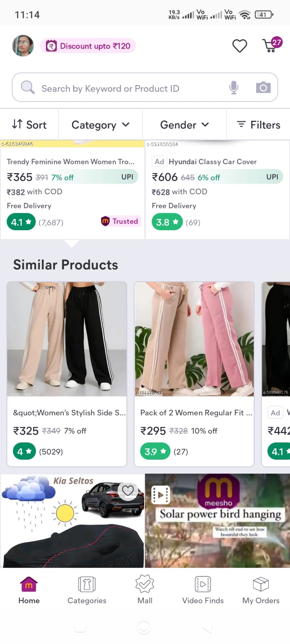Open the Filters panel

pyautogui.click(x=258, y=125)
